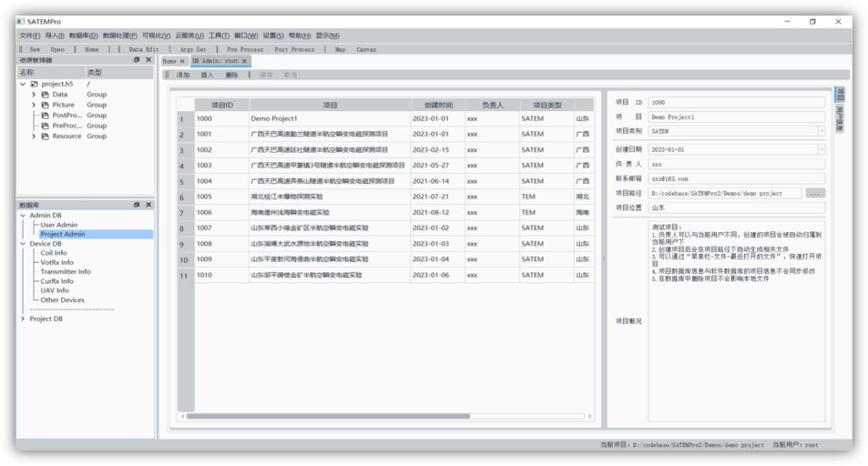Float the 资源管理器 panel using undock icon
Screen dimensions: 868x466
point(136,60)
